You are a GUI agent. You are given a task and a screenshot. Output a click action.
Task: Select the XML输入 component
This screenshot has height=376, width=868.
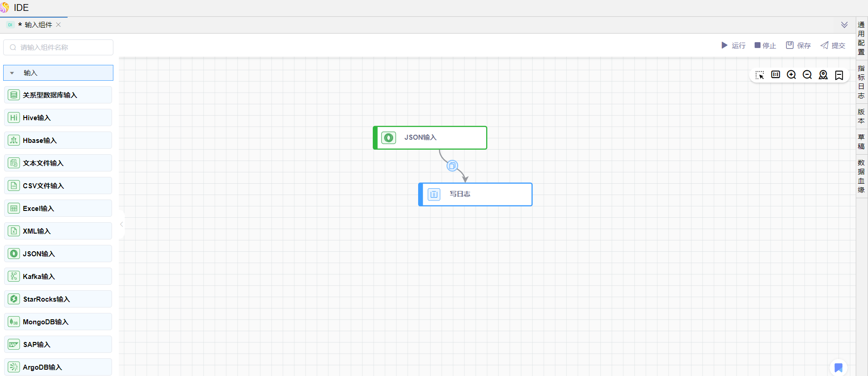point(58,231)
